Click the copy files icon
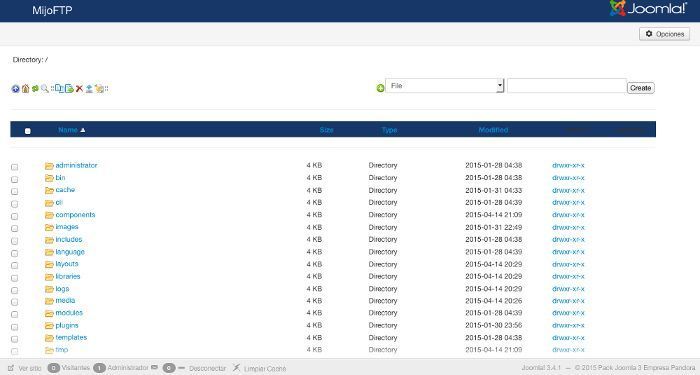 point(59,89)
